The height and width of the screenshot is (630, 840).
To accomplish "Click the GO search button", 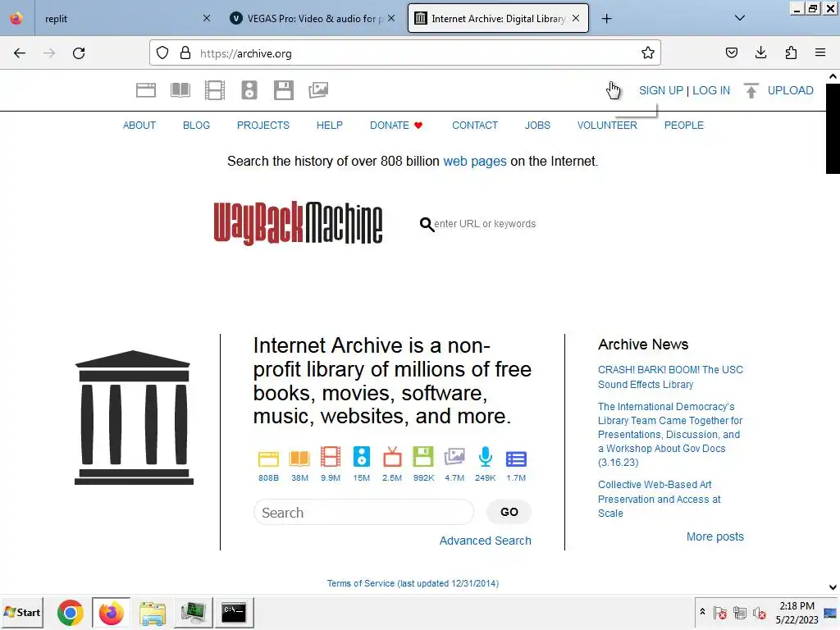I will click(x=509, y=512).
